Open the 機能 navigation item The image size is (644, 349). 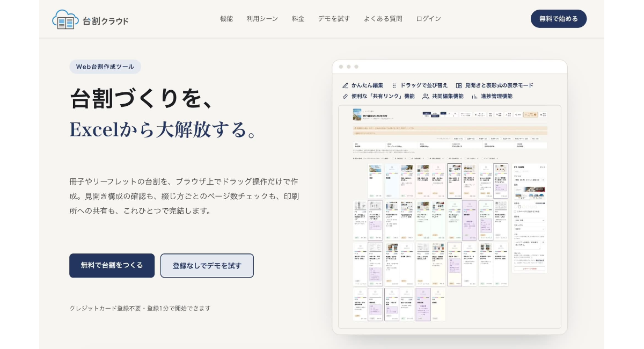226,19
